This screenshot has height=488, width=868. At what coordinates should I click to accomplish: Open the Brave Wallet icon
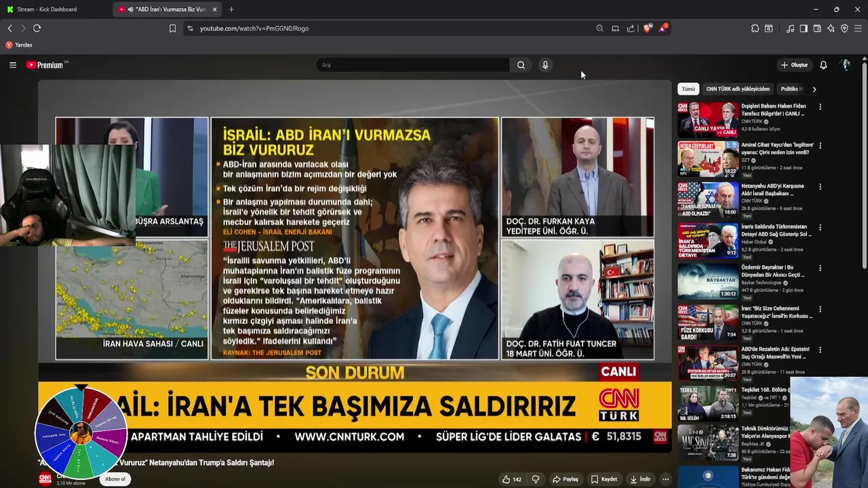[x=817, y=28]
